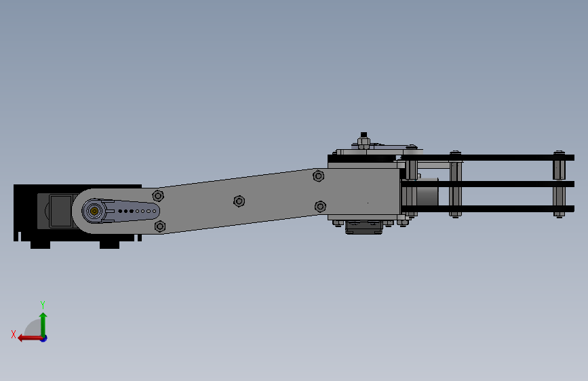Select the brass center screw of servo horn
Image resolution: width=588 pixels, height=381 pixels.
tap(94, 211)
